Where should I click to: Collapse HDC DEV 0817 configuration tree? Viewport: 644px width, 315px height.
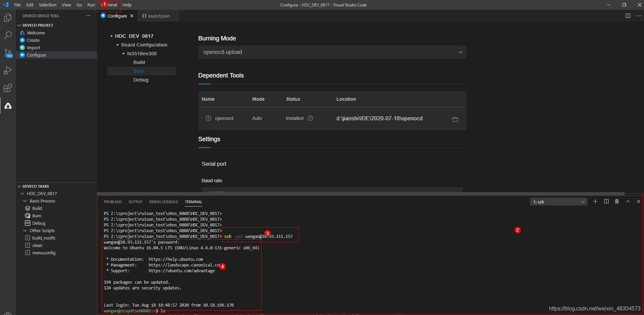click(x=111, y=36)
